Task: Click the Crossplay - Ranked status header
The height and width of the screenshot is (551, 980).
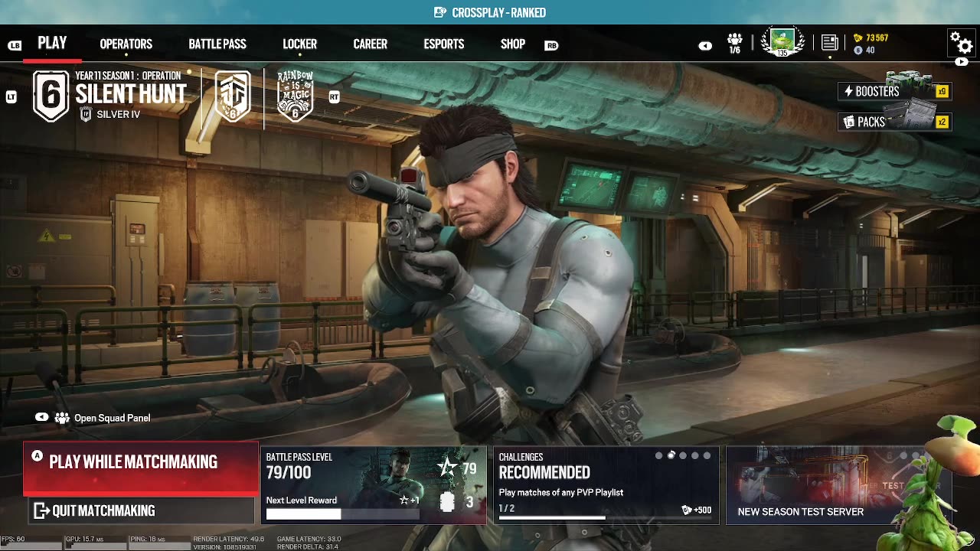Action: (x=490, y=12)
